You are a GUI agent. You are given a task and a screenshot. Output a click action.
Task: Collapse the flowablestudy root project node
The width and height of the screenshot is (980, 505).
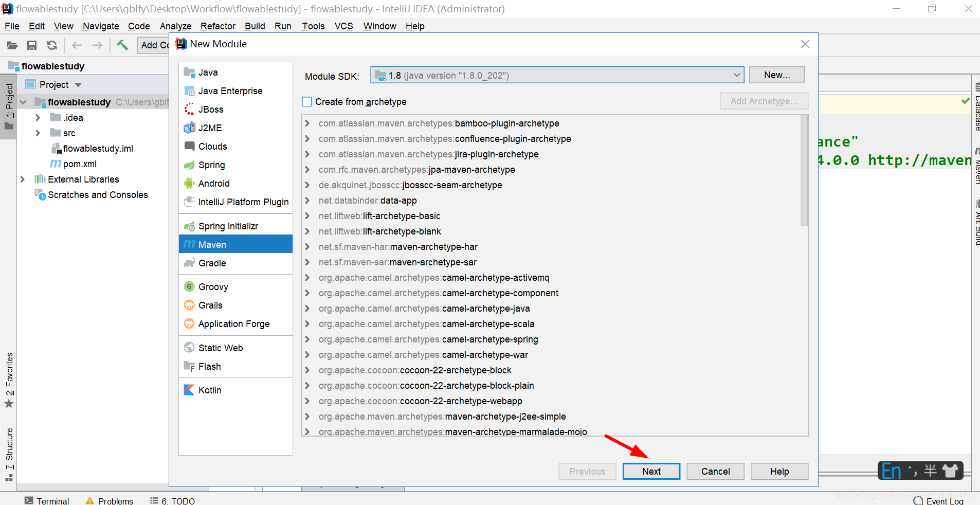[x=23, y=102]
